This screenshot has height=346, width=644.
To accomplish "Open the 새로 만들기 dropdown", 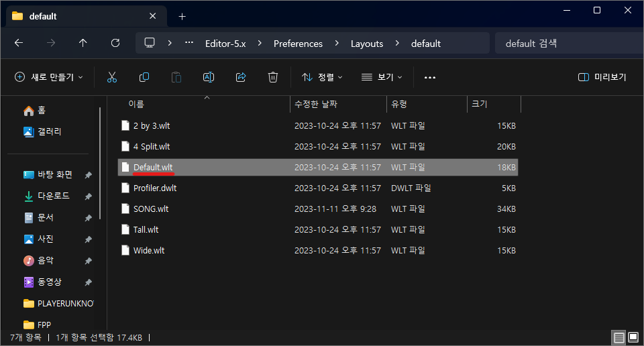I will click(49, 77).
